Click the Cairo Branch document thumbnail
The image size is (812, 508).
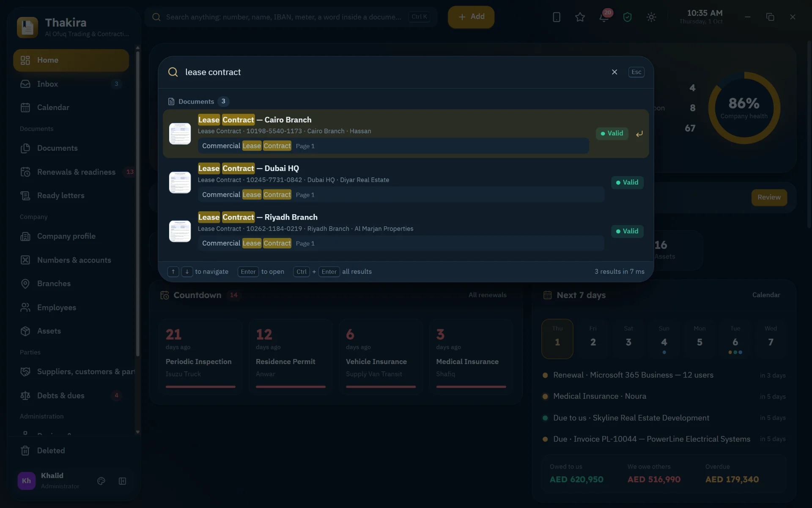pyautogui.click(x=180, y=134)
